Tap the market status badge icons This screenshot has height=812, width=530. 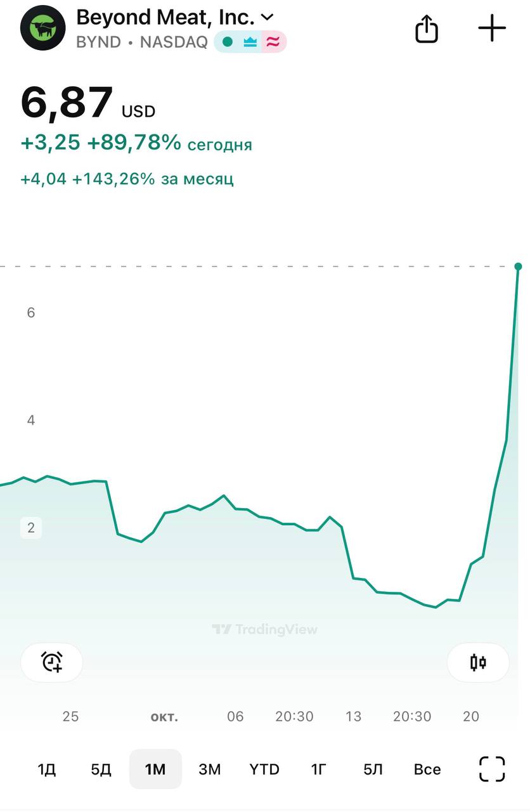[250, 43]
